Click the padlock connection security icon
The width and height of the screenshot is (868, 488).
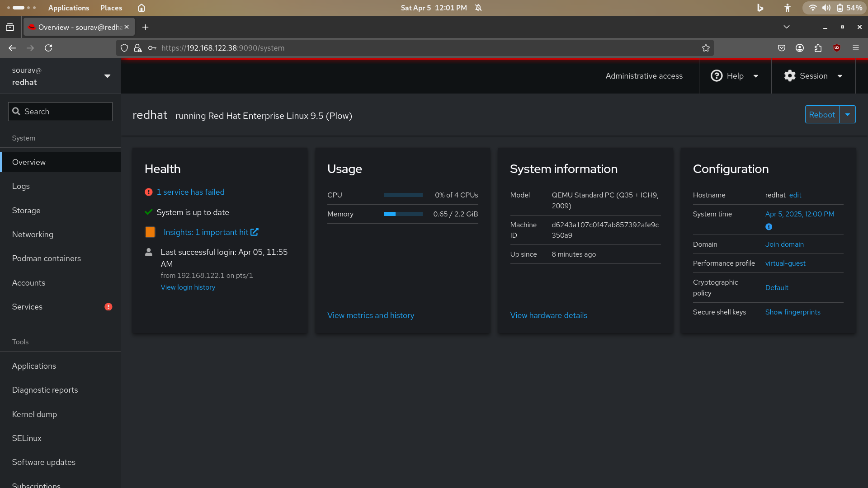pos(138,48)
